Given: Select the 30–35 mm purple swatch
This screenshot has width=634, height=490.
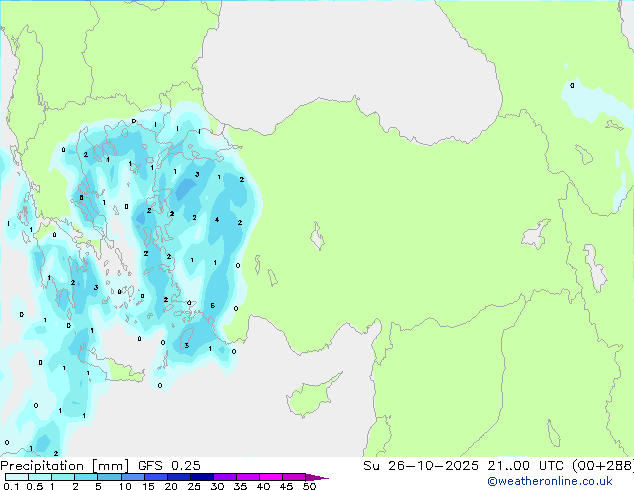Looking at the screenshot, I should click(x=224, y=477).
